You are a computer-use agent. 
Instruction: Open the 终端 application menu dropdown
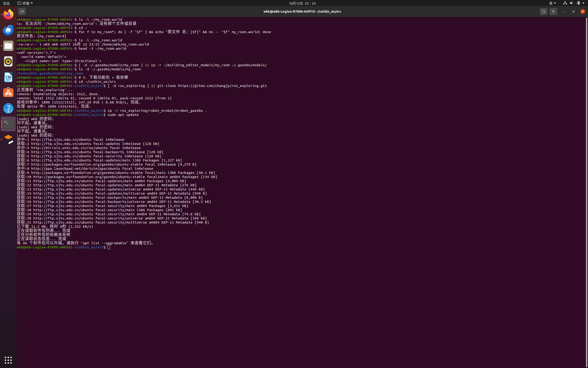(25, 3)
